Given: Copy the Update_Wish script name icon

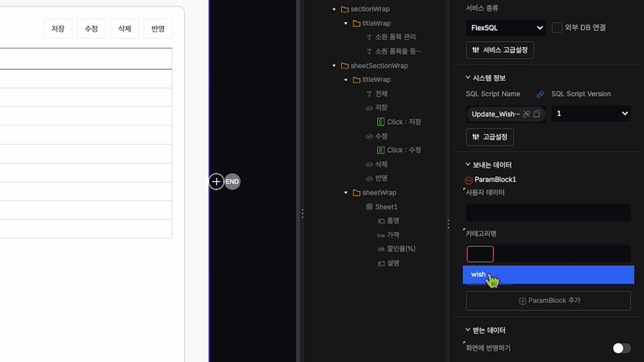Looking at the screenshot, I should pos(537,114).
